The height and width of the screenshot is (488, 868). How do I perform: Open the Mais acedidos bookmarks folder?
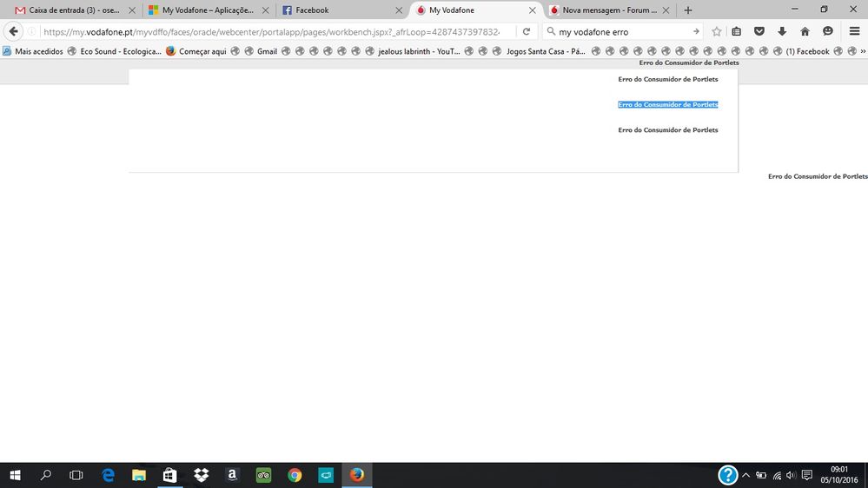coord(33,51)
